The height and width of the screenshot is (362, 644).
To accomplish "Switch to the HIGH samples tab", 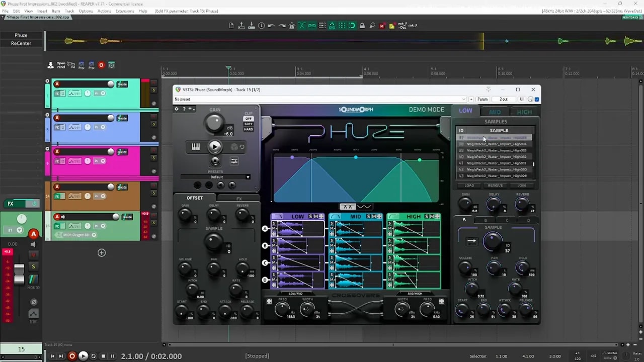I will (x=524, y=112).
